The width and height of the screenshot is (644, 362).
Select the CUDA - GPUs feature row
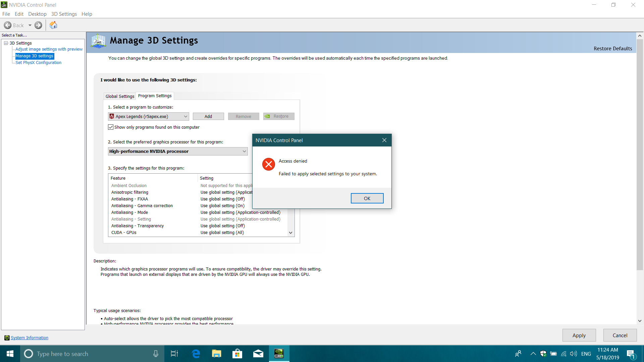(x=198, y=233)
